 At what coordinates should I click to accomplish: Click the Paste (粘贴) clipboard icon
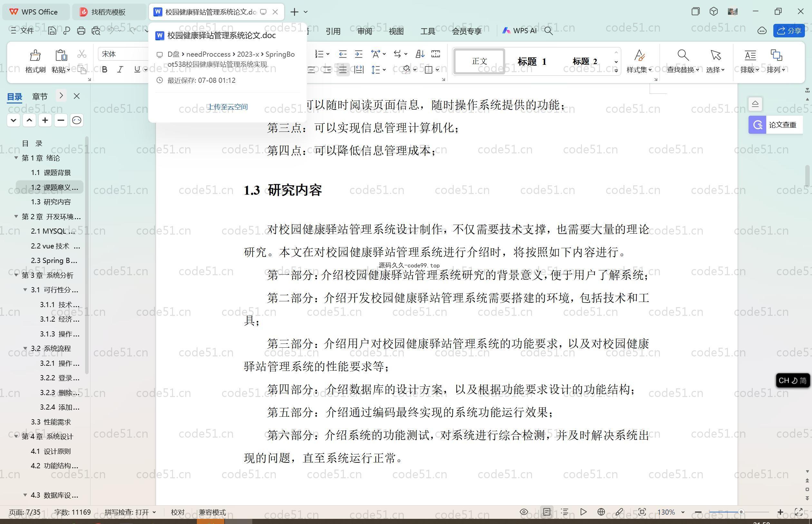click(61, 55)
